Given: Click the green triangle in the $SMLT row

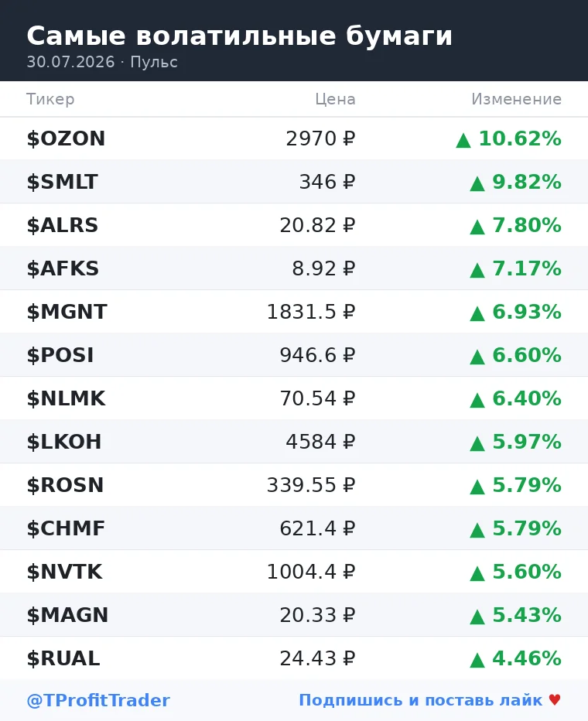Looking at the screenshot, I should [x=477, y=183].
